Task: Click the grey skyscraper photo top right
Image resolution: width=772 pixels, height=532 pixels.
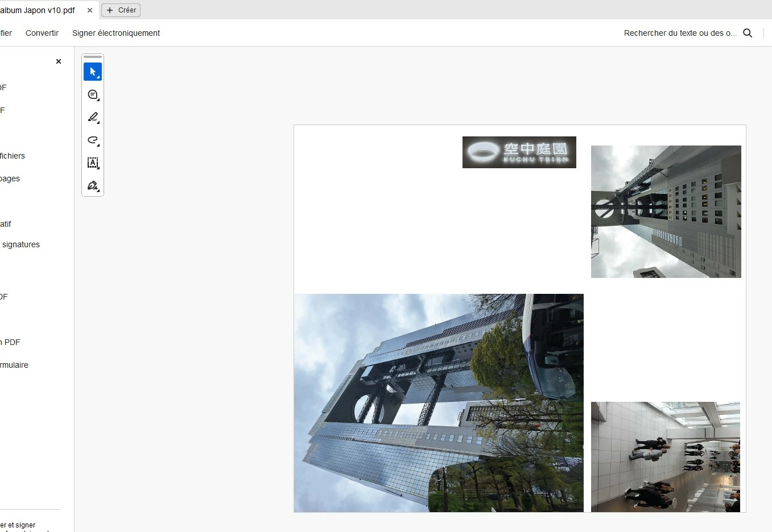Action: pos(666,211)
